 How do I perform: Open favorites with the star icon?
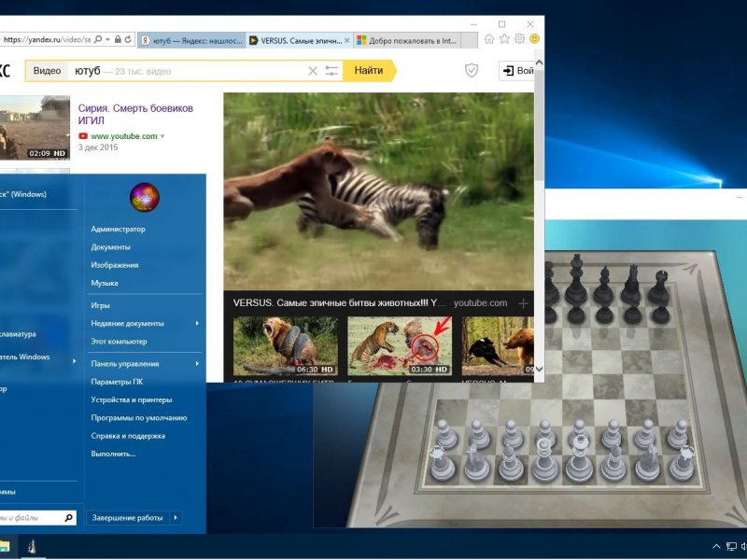[x=504, y=39]
